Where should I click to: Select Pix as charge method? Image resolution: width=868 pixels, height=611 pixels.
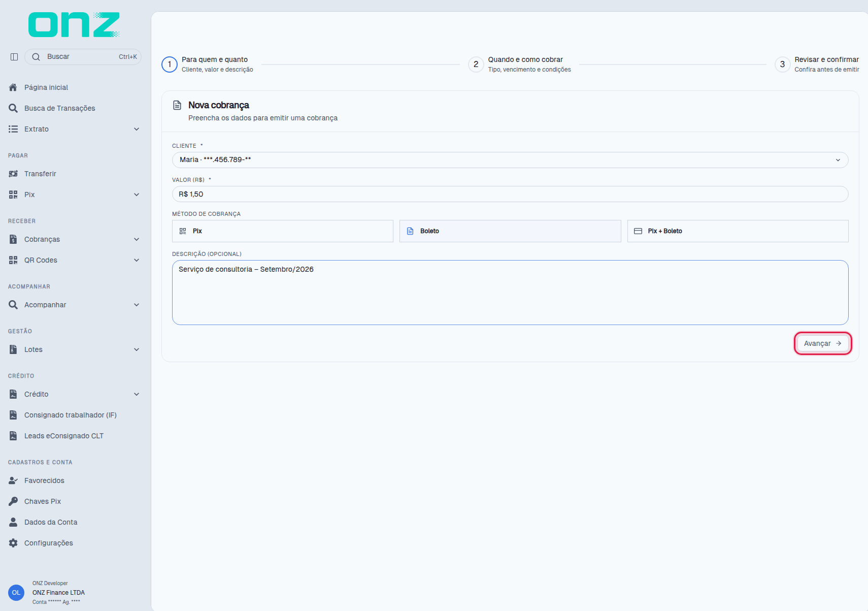[283, 231]
